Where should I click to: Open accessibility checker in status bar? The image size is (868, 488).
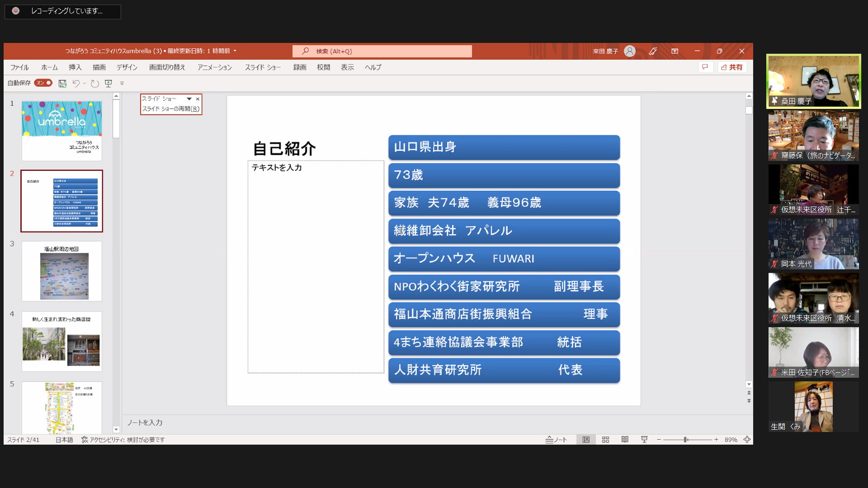123,440
